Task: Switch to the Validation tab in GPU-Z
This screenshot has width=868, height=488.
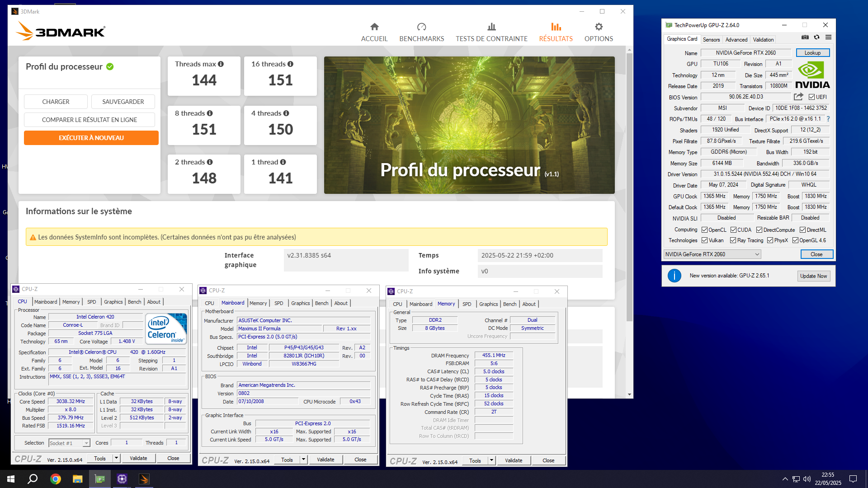Action: pos(763,40)
